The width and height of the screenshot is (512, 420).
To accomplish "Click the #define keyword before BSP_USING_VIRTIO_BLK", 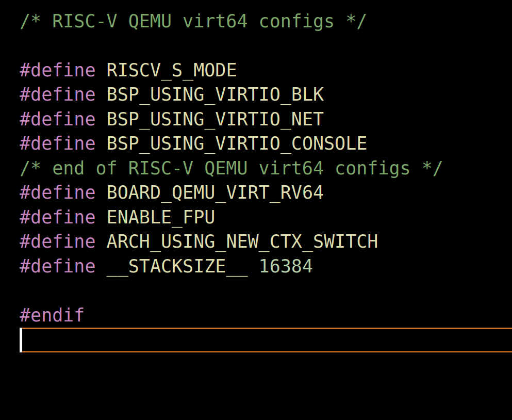I will tap(57, 95).
